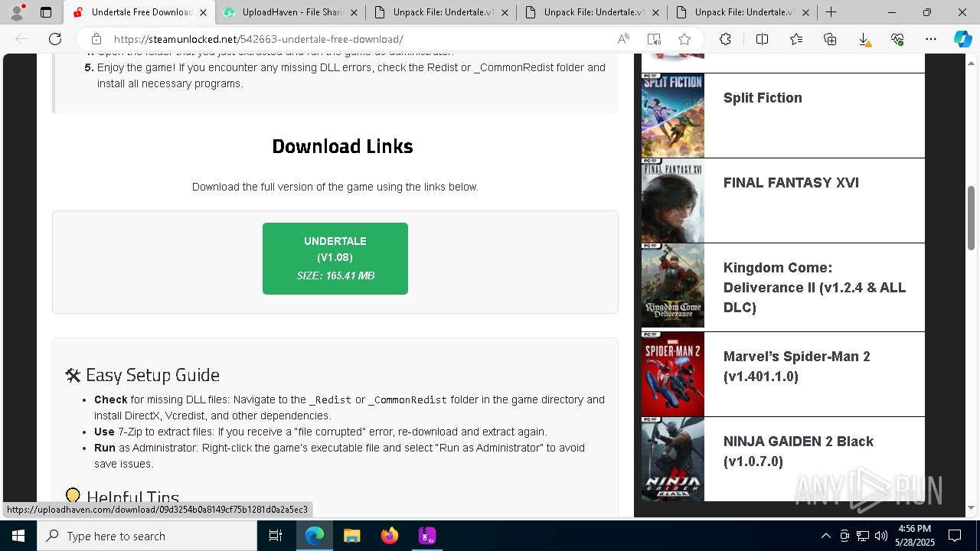View site information lock icon
This screenshot has height=551, width=980.
coord(96,39)
